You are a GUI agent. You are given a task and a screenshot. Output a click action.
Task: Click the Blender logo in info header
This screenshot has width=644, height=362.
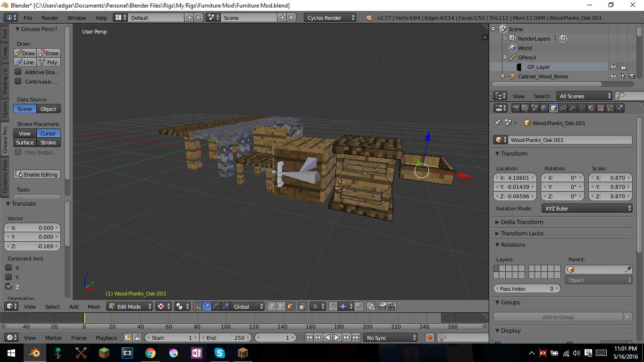point(368,18)
